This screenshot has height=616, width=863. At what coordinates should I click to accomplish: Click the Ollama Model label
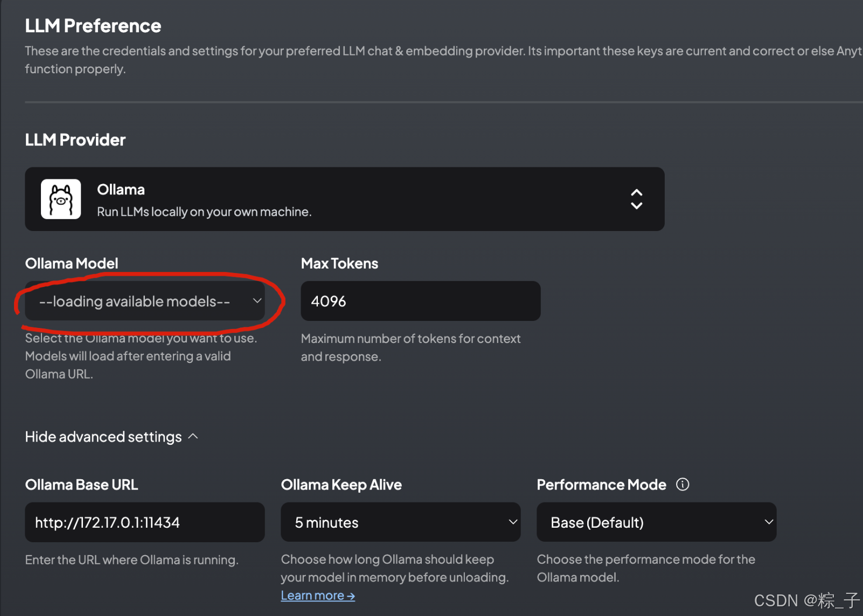pos(72,263)
